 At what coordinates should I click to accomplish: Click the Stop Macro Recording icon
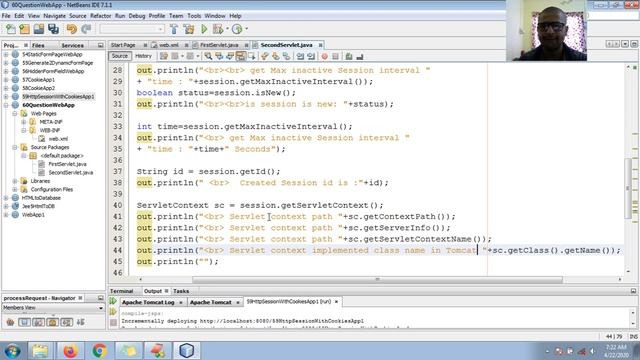click(x=336, y=56)
